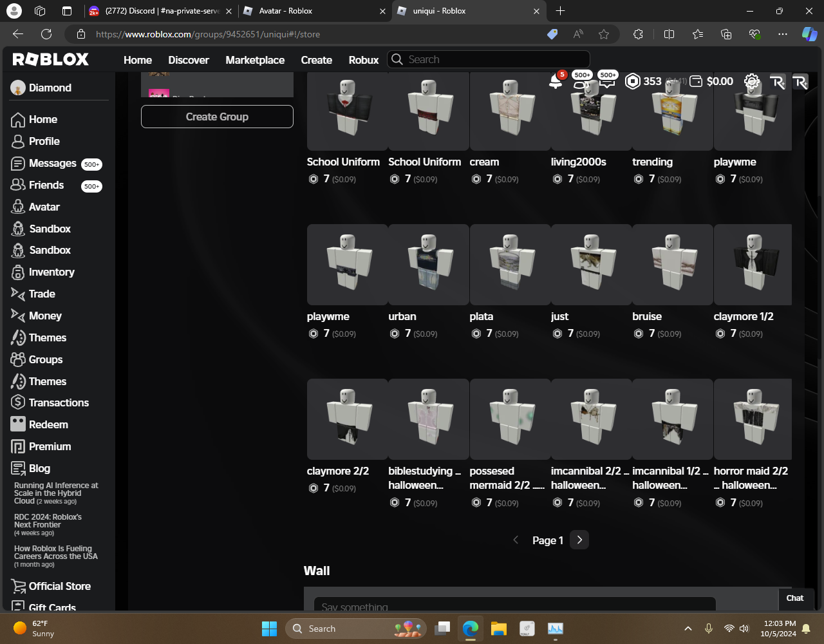Switch to the Avatar - Roblox tab

point(285,11)
